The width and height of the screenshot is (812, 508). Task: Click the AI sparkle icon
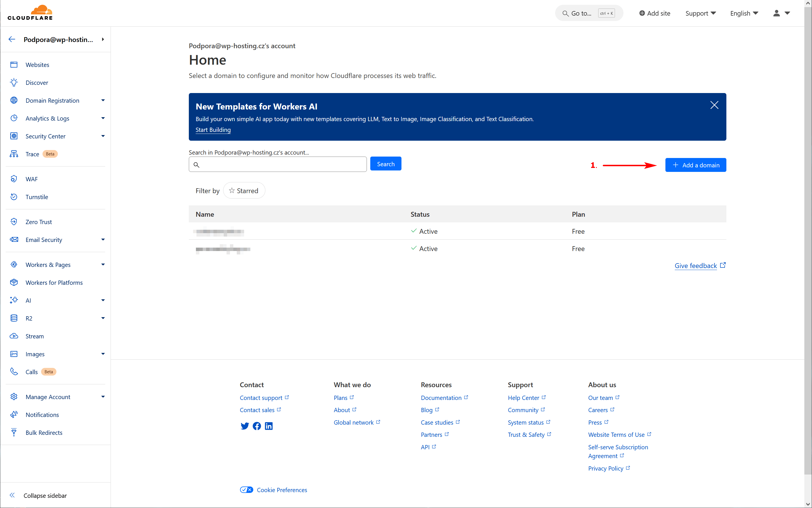(14, 300)
